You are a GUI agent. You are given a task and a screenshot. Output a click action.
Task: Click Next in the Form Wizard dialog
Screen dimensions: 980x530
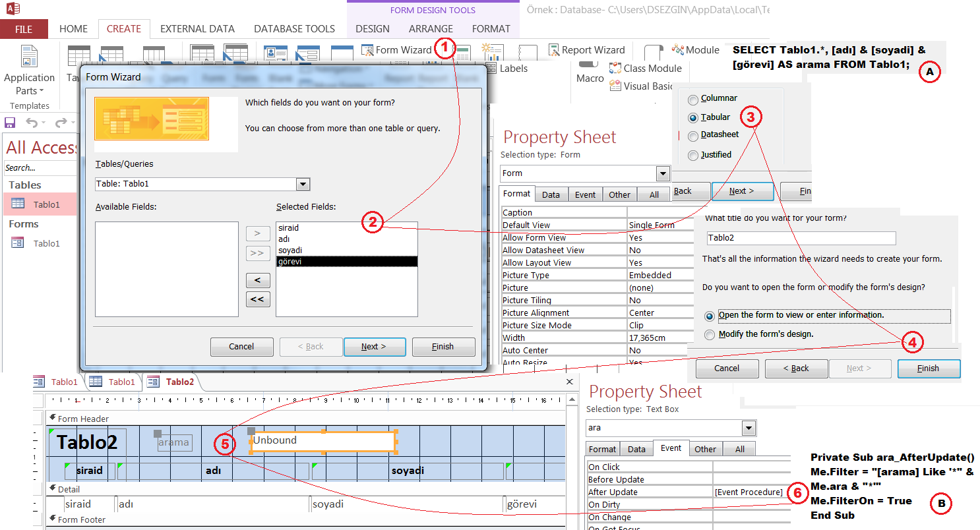point(373,347)
